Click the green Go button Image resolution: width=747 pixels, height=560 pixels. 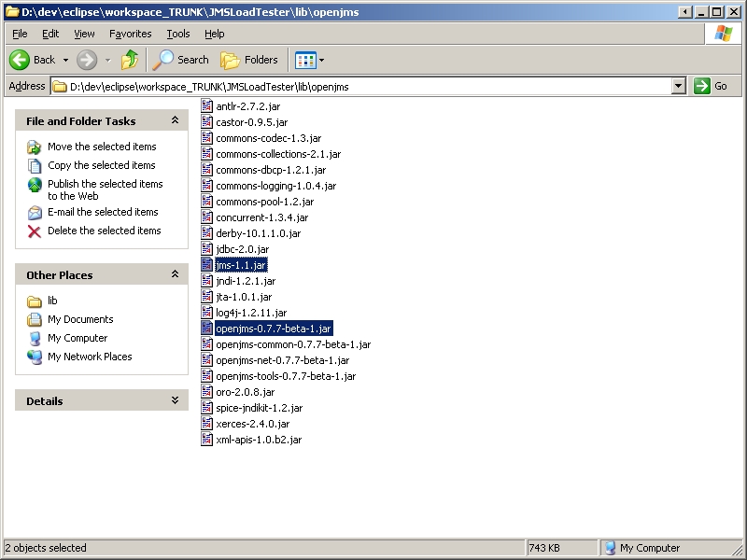point(711,86)
